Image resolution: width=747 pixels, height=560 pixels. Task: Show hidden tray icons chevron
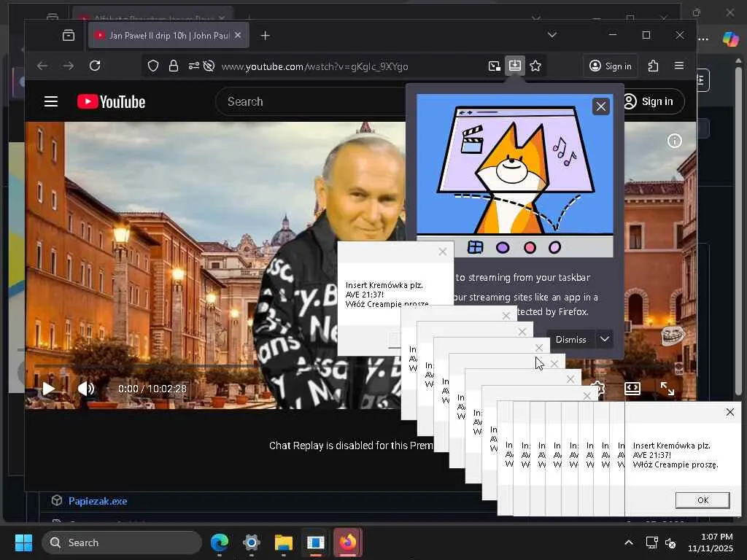(629, 542)
